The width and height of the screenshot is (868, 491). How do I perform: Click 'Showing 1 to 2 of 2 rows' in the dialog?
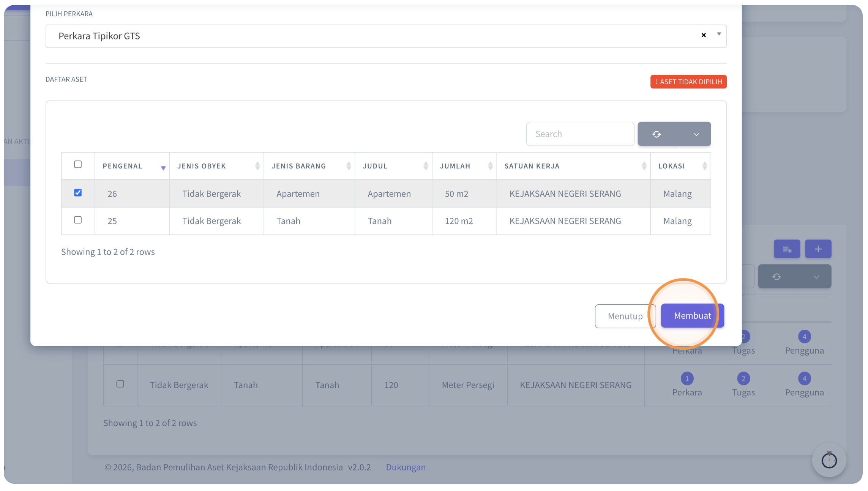108,252
